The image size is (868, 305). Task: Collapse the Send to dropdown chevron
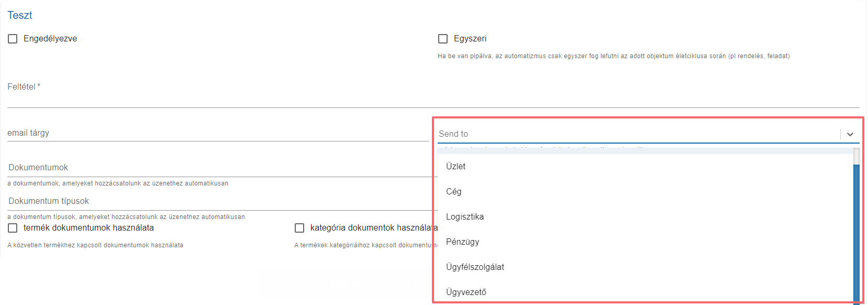pos(850,134)
